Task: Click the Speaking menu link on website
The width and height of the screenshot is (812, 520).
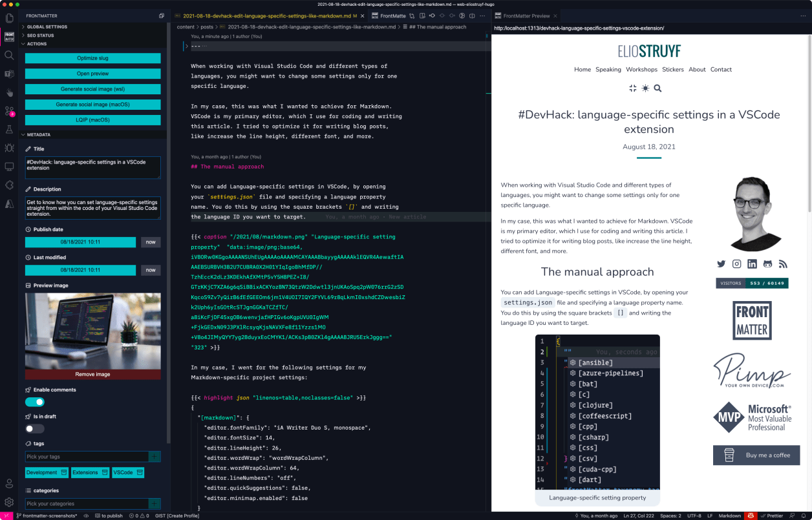Action: [x=608, y=70]
